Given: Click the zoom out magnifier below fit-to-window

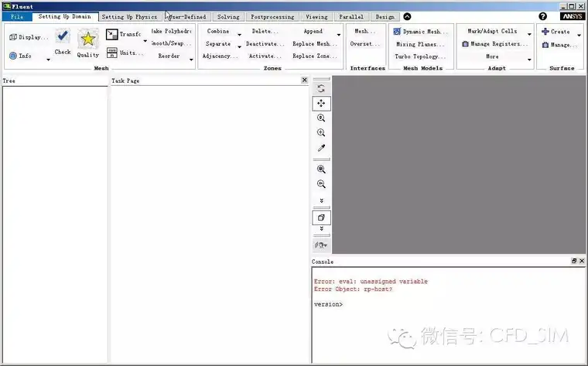Looking at the screenshot, I should [321, 184].
